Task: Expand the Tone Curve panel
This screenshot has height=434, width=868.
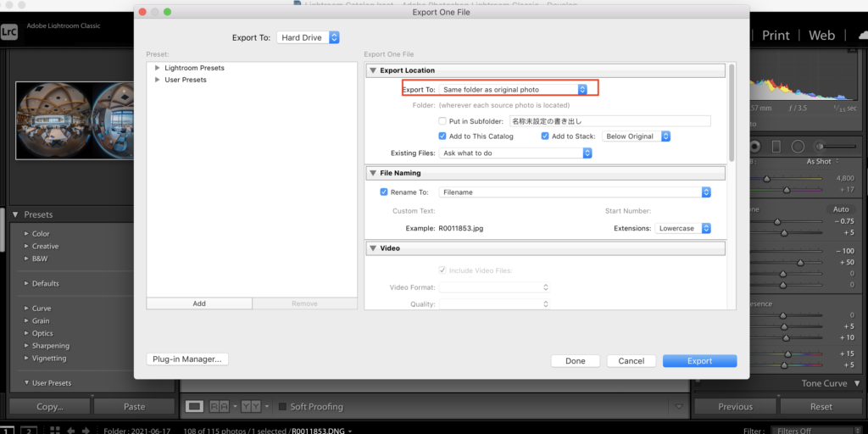Action: [858, 383]
